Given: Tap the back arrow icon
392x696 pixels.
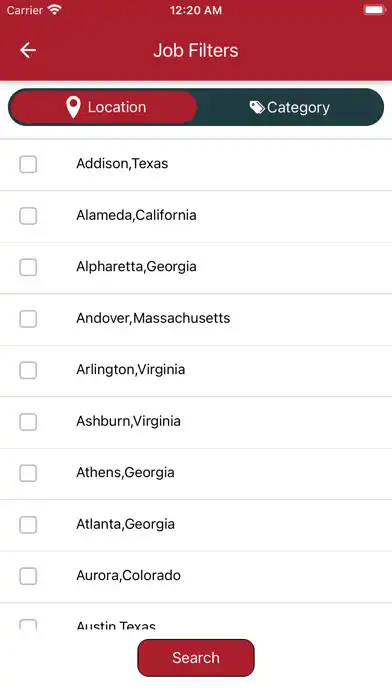Looking at the screenshot, I should [x=28, y=50].
